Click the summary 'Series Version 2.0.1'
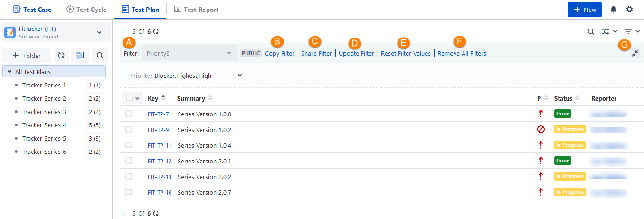 coord(204,161)
